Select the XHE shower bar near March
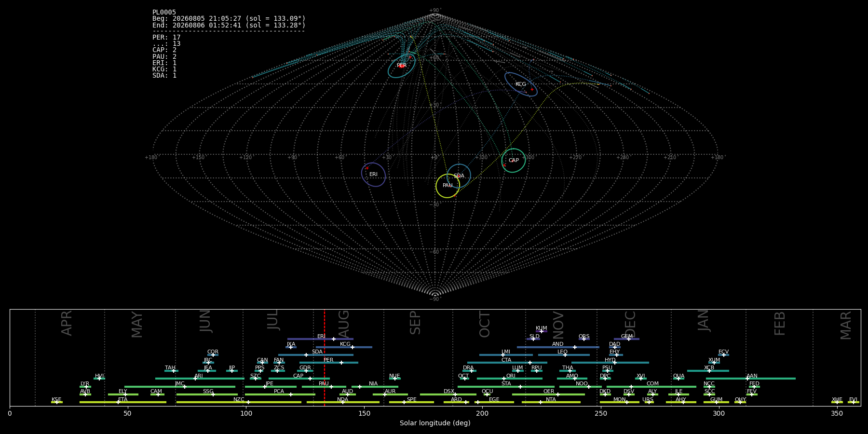This screenshot has width=868, height=434. click(x=837, y=402)
